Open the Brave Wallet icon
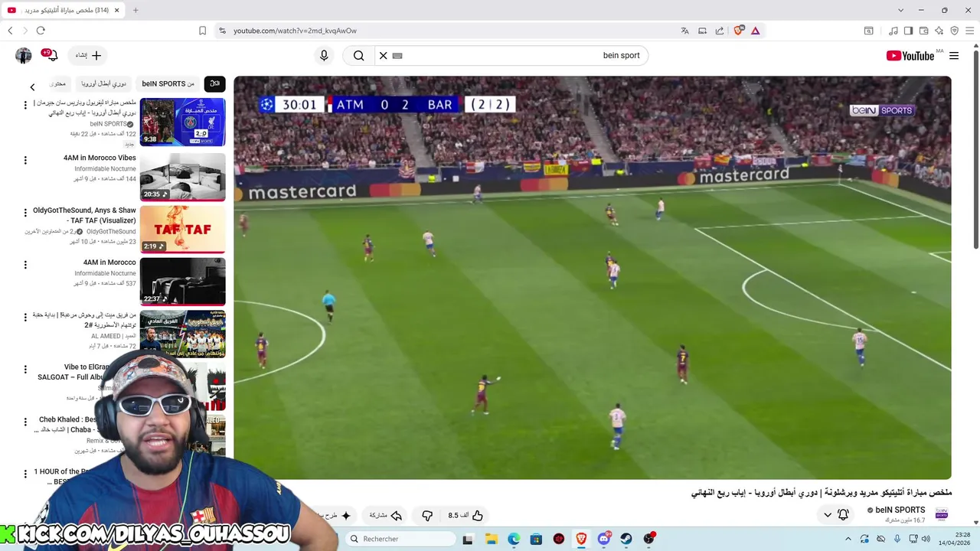 [x=923, y=31]
